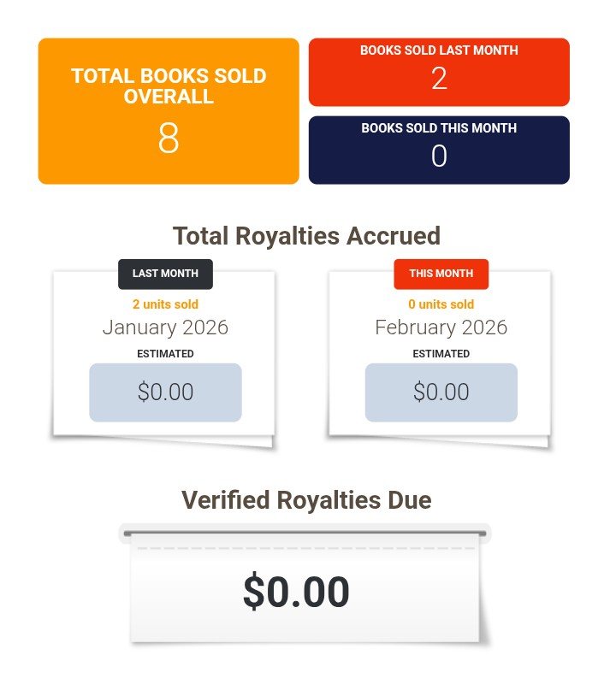616x696 pixels.
Task: Click the overall books sold count 8
Action: (x=169, y=139)
